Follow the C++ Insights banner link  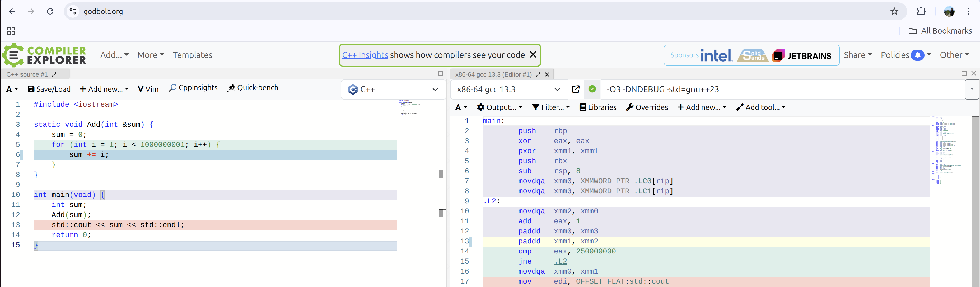point(365,55)
